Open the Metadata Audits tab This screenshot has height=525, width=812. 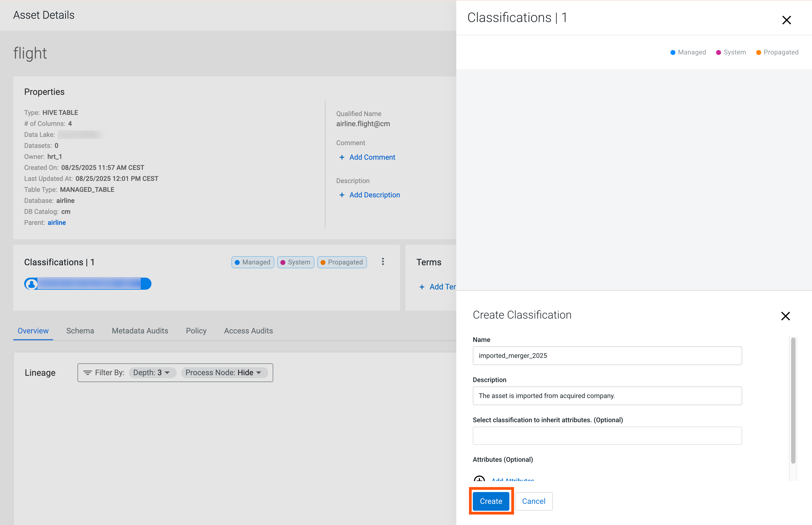140,331
